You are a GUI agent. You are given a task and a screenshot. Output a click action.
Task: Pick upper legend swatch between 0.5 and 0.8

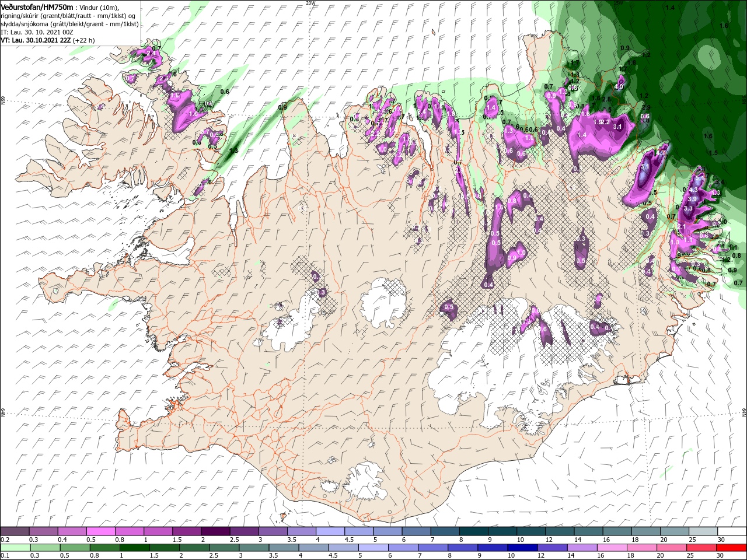tap(100, 531)
